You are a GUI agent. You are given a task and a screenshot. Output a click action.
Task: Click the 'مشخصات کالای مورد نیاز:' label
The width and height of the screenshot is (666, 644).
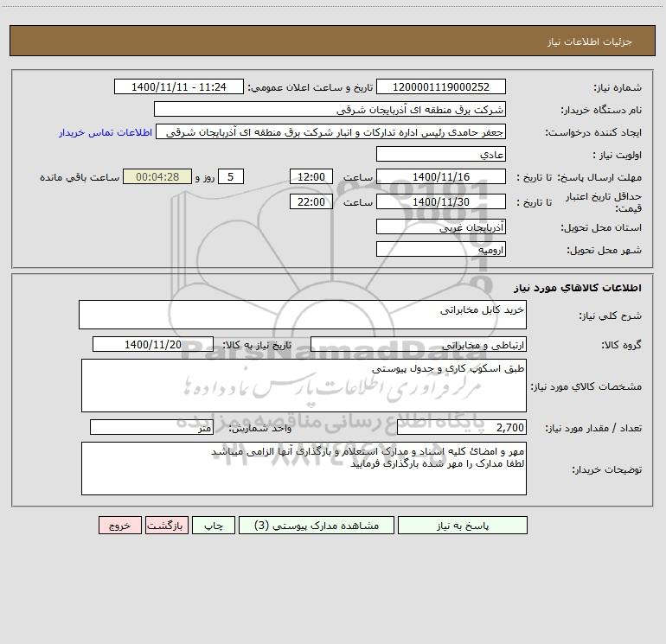coord(586,386)
